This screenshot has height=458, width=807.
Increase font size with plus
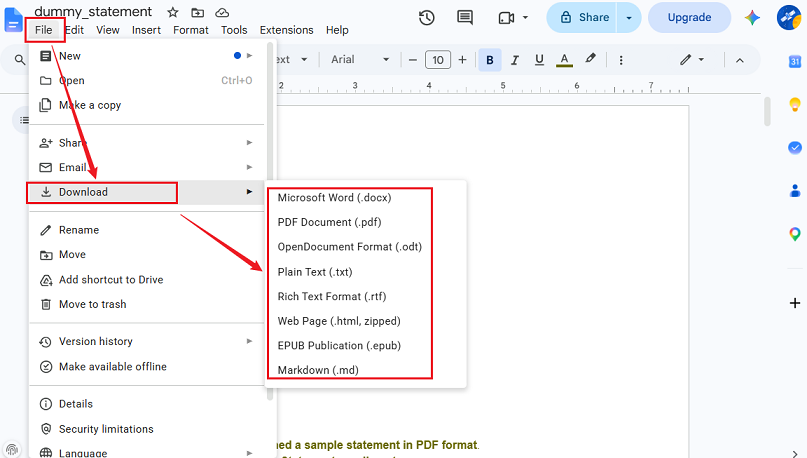click(x=462, y=60)
